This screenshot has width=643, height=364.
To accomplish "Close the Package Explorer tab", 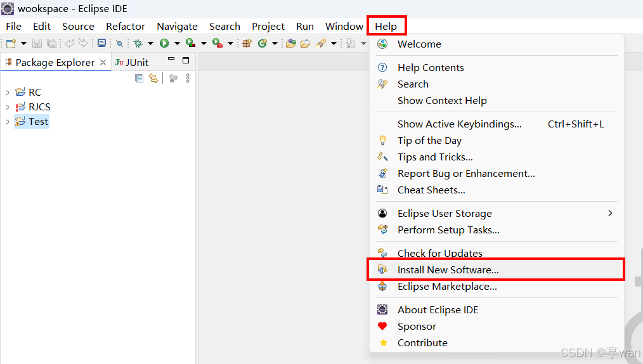I will (x=103, y=62).
